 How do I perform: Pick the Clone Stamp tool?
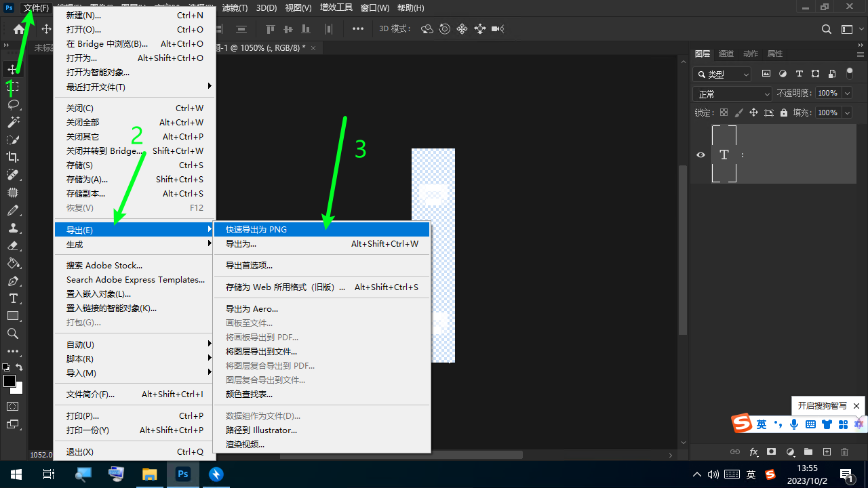[13, 228]
